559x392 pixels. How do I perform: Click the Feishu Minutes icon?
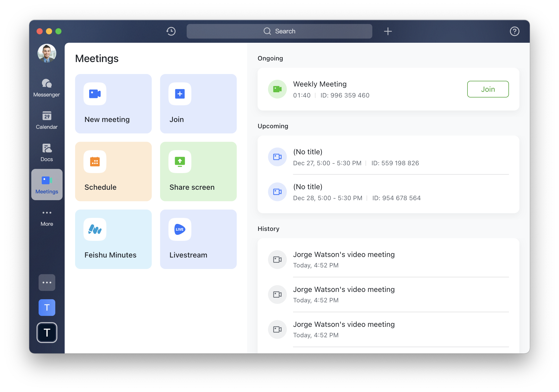[x=95, y=229]
